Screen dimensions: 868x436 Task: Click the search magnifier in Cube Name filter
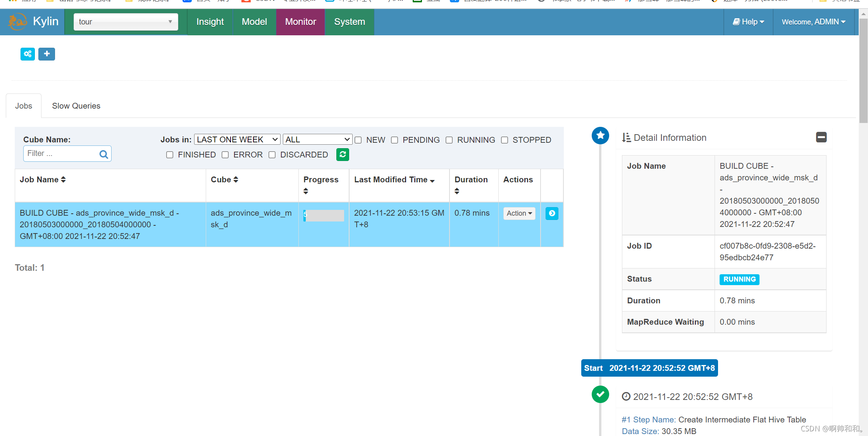click(103, 154)
